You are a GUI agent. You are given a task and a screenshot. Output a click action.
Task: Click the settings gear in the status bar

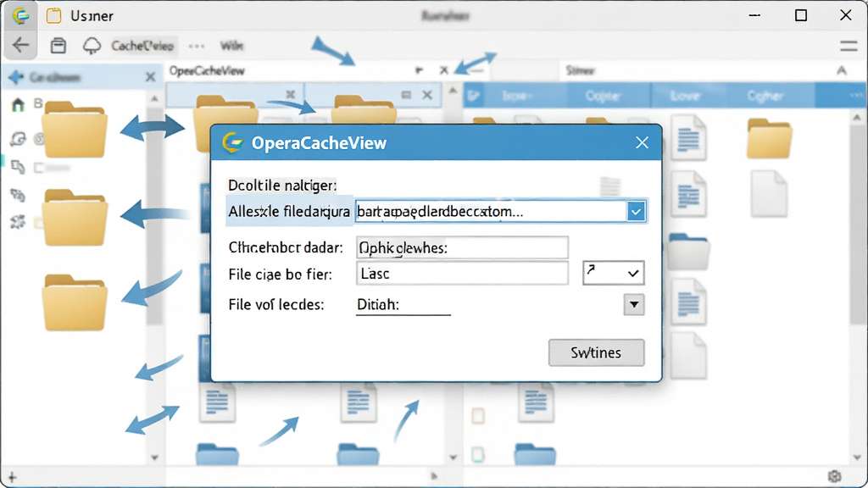834,476
